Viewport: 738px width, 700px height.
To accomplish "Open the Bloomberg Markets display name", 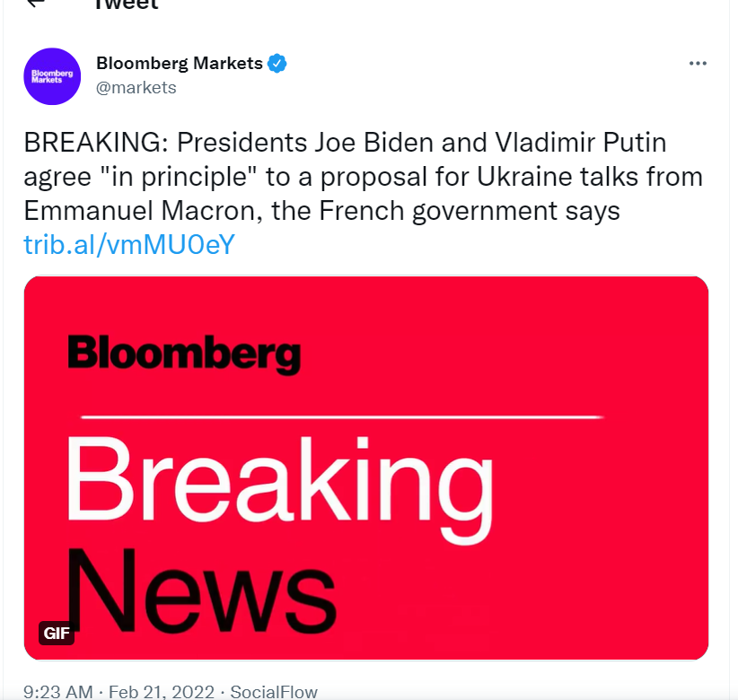I will [180, 63].
